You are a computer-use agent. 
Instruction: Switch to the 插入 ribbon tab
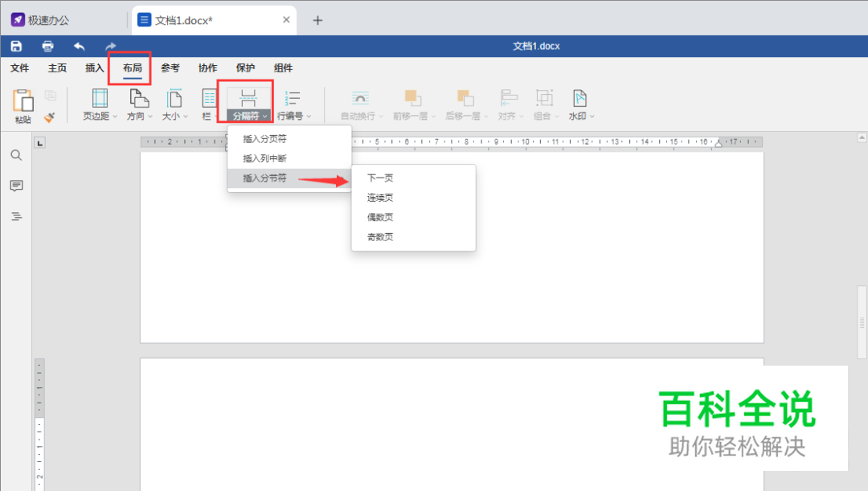tap(93, 68)
